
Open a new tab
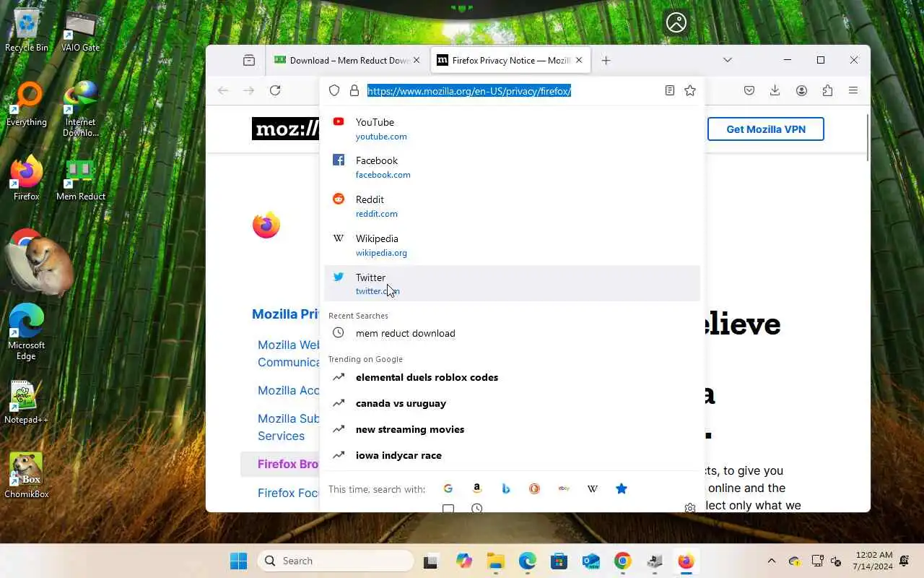[606, 61]
